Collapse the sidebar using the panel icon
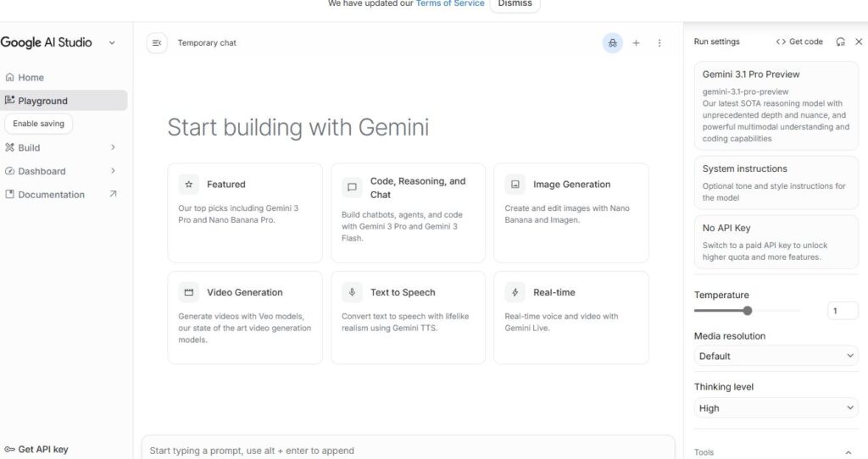 pyautogui.click(x=157, y=43)
